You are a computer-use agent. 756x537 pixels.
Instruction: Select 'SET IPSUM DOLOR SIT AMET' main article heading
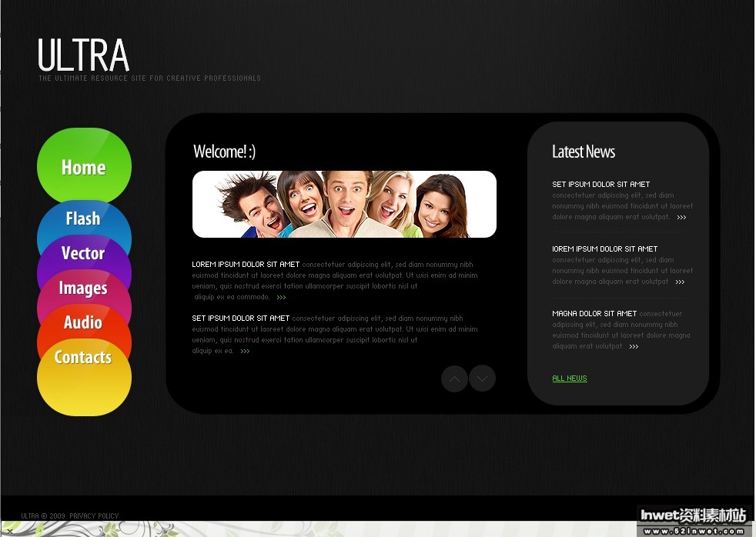pyautogui.click(x=241, y=319)
